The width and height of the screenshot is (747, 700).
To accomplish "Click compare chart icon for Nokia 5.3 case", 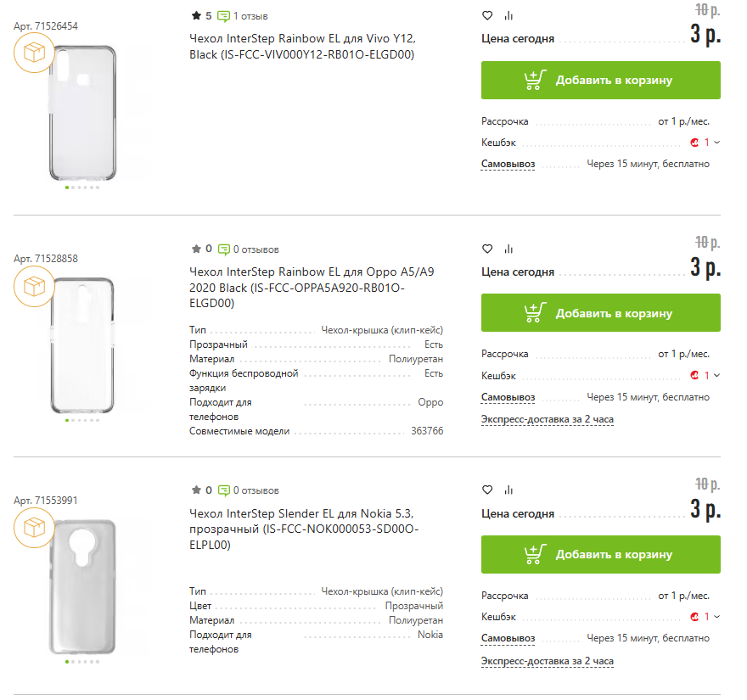I will [508, 490].
